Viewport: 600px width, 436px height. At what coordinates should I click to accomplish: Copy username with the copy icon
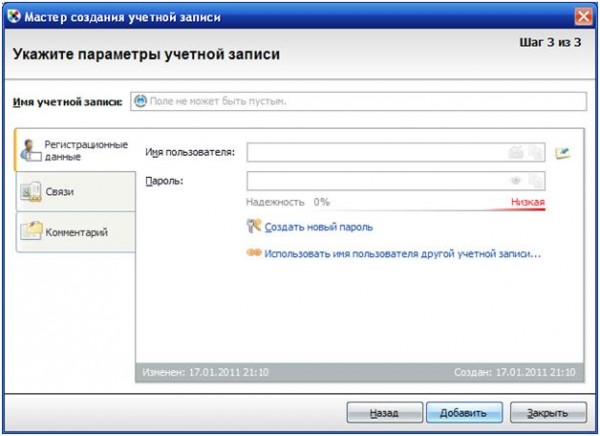[535, 152]
